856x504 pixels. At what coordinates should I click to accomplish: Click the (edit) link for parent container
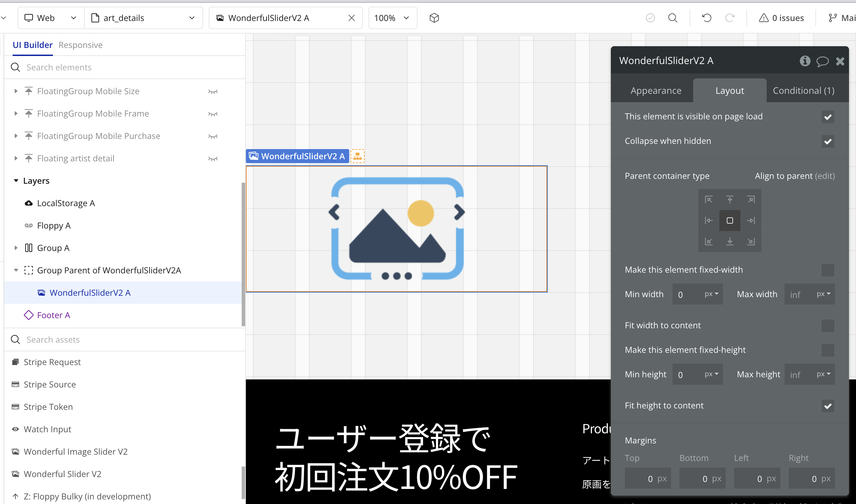click(825, 176)
